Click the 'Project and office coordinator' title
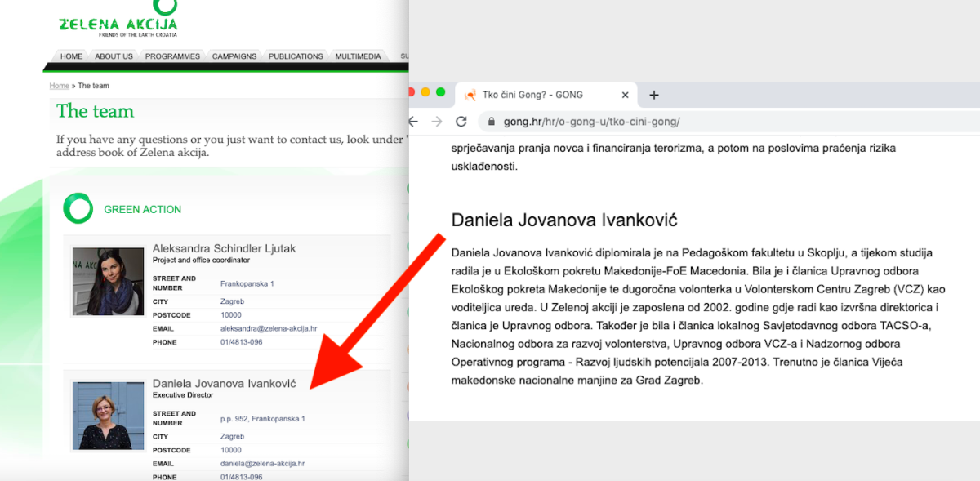980x481 pixels. (203, 261)
